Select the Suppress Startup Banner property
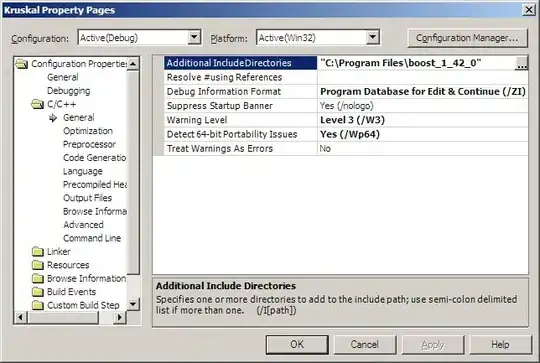Screen dimensions: 540x363 pyautogui.click(x=240, y=106)
